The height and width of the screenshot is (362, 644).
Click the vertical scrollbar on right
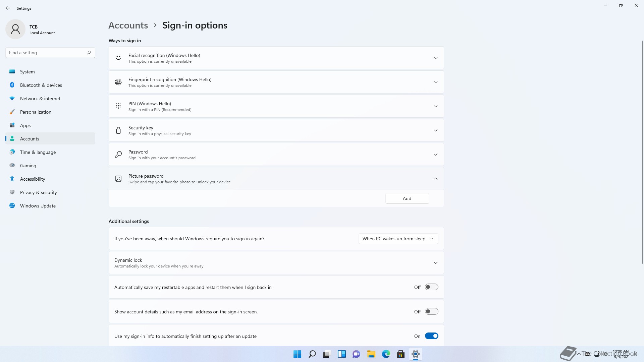[642, 152]
